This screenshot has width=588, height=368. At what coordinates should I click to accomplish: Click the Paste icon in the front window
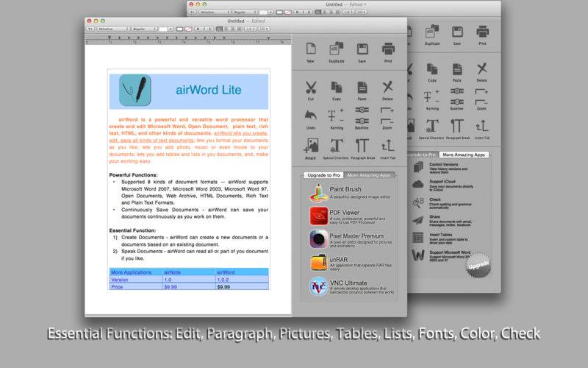click(x=362, y=88)
